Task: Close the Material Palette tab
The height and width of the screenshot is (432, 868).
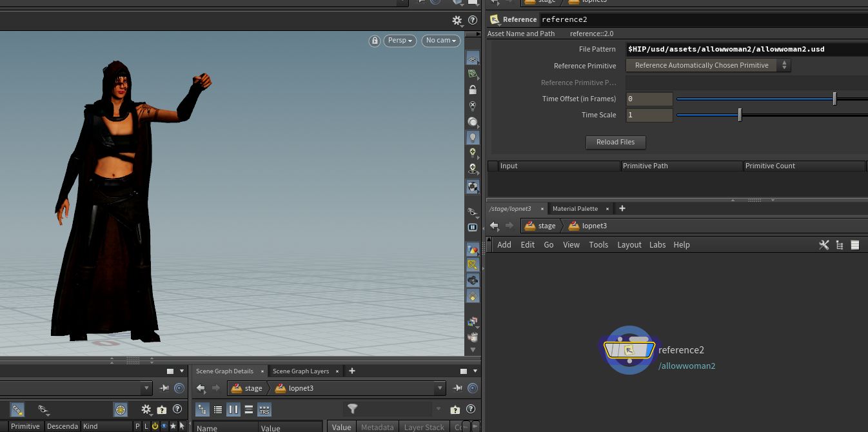Action: coord(607,209)
